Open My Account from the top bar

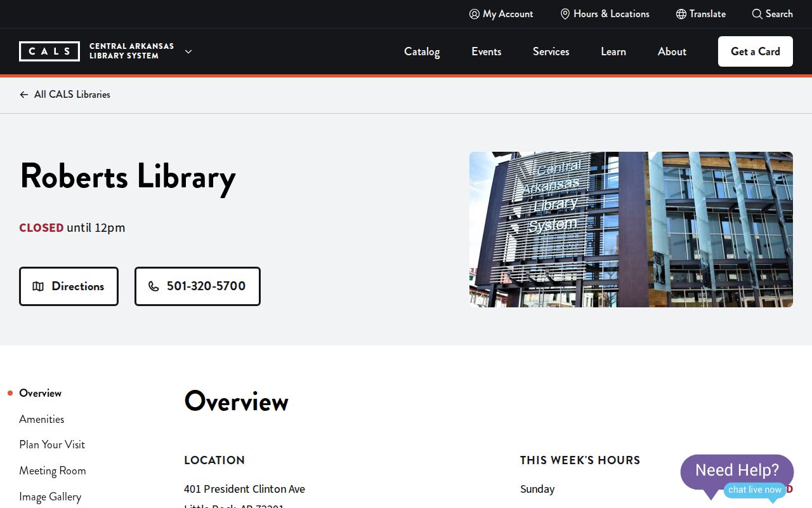(x=501, y=14)
